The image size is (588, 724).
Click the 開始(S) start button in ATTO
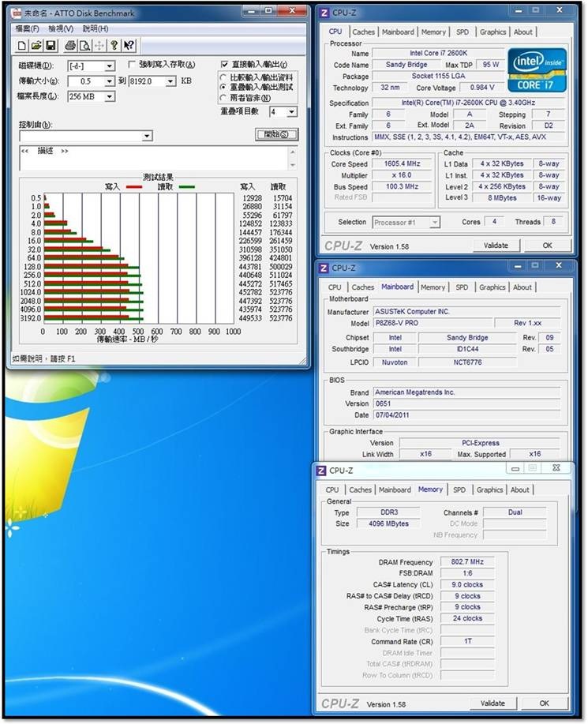pyautogui.click(x=276, y=134)
